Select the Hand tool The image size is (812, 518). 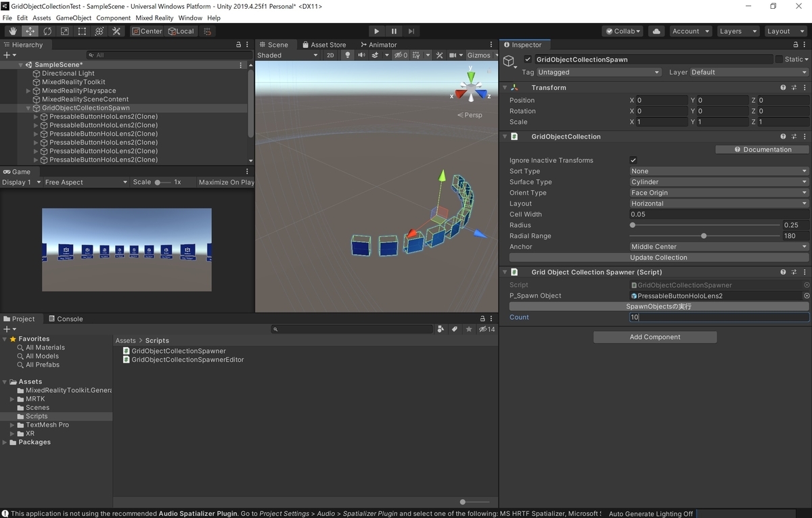[x=13, y=31]
